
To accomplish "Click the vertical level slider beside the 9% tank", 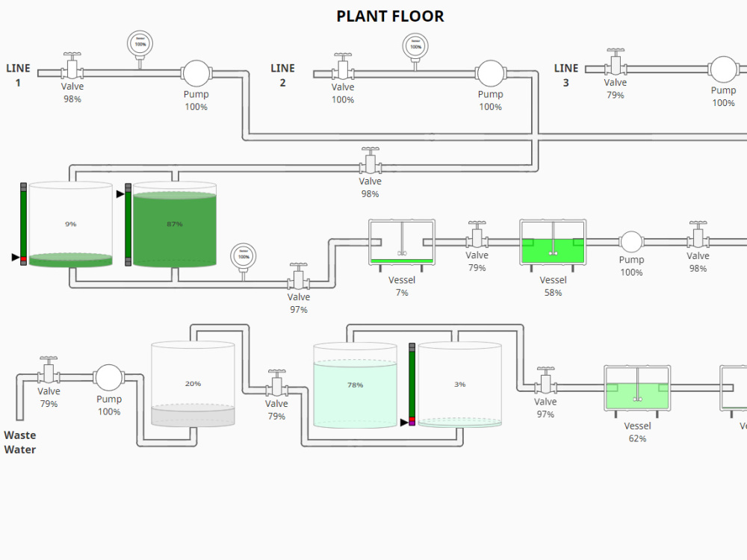I will click(x=23, y=224).
